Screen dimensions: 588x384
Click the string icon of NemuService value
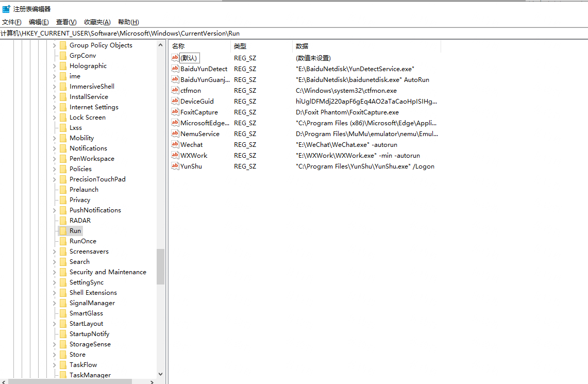coord(175,133)
